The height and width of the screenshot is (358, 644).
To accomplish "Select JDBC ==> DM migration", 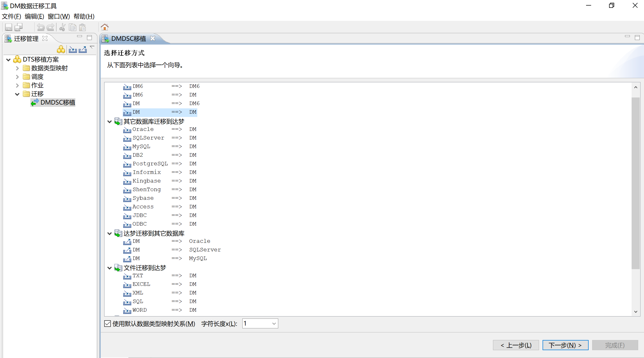I will [160, 215].
